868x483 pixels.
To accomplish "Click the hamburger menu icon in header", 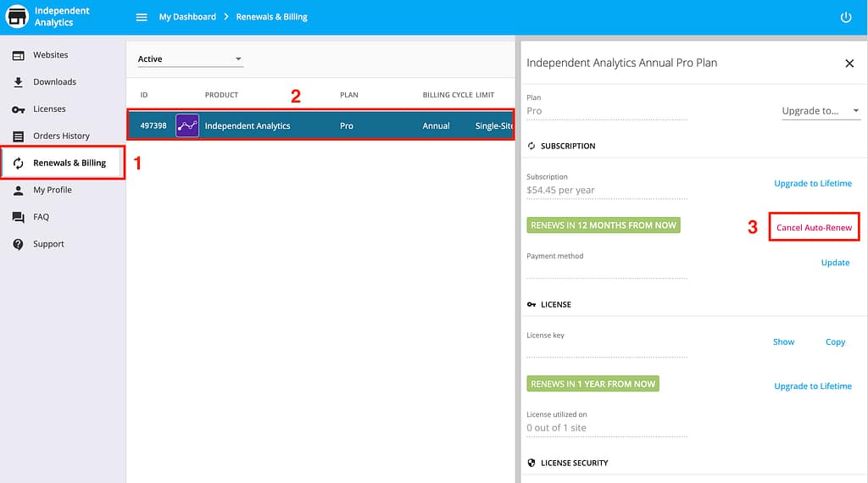I will point(142,17).
